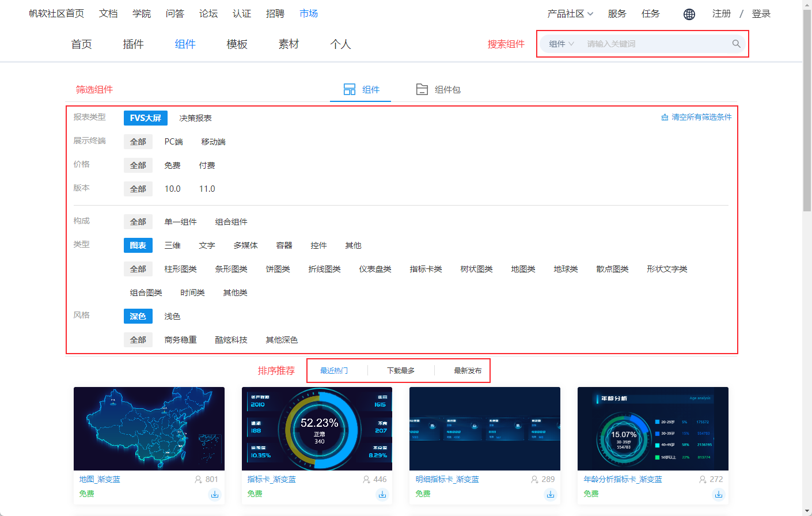Image resolution: width=812 pixels, height=516 pixels.
Task: Open the 产品社区 dropdown menu
Action: 570,14
